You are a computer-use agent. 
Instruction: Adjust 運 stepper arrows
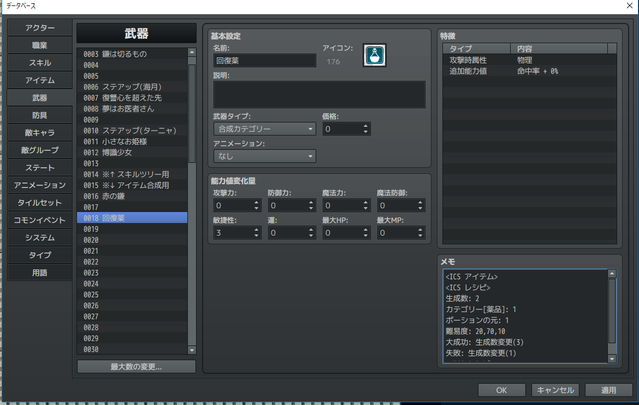point(311,233)
